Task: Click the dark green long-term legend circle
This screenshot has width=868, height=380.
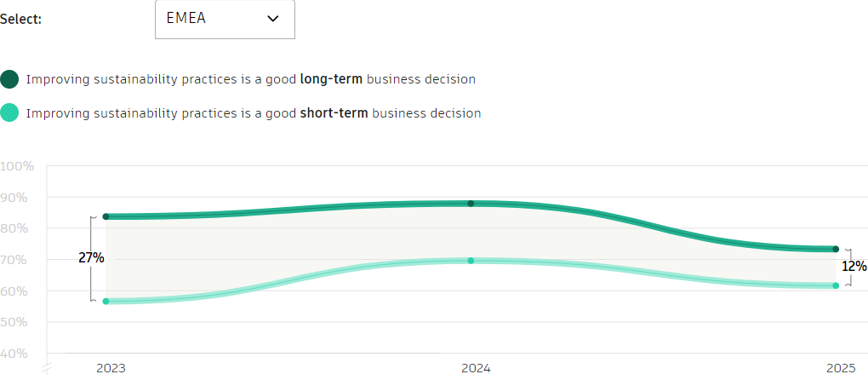Action: click(10, 79)
